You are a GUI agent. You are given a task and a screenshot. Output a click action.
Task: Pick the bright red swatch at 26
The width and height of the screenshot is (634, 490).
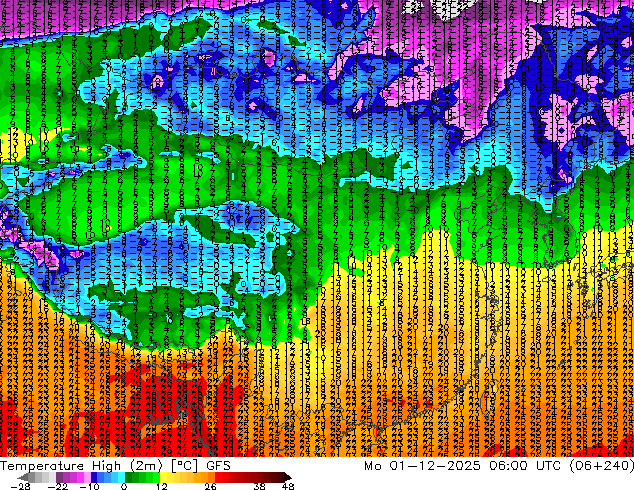coord(218,477)
